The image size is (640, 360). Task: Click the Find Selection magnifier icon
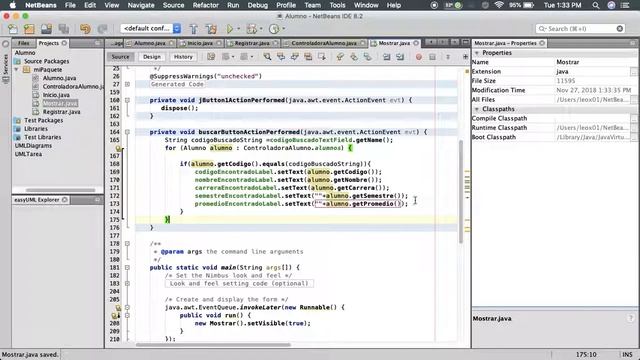click(x=267, y=57)
